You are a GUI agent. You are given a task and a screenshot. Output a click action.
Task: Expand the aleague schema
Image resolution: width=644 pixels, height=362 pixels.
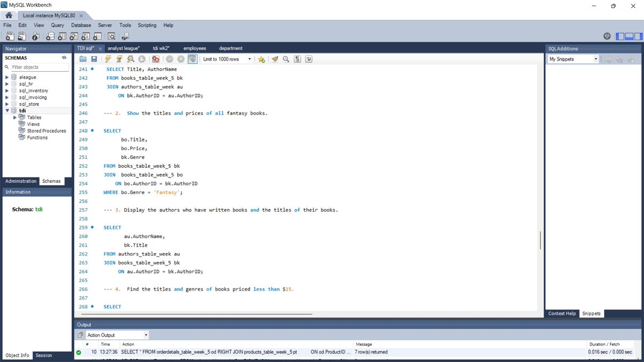coord(7,77)
